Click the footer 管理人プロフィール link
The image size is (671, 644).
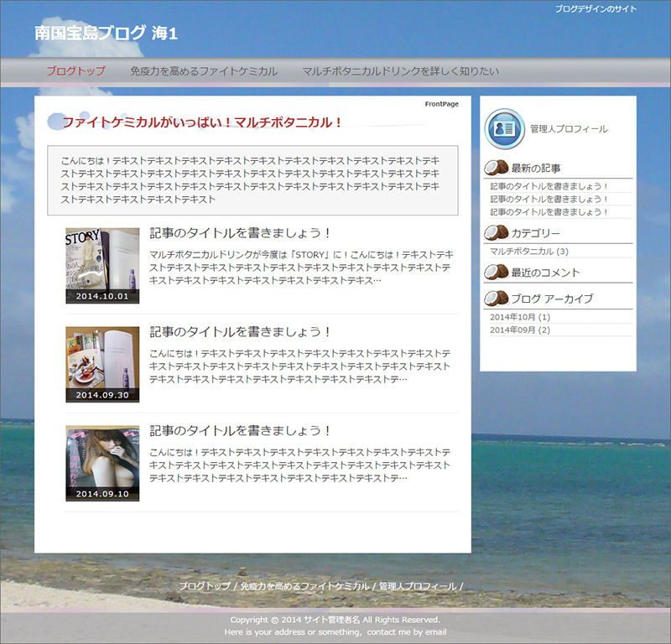(x=418, y=586)
